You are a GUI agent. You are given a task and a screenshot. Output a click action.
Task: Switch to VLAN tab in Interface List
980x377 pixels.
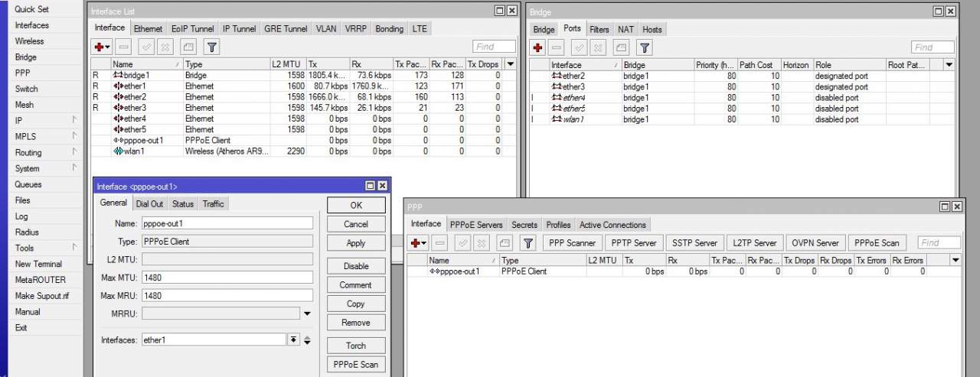point(326,28)
